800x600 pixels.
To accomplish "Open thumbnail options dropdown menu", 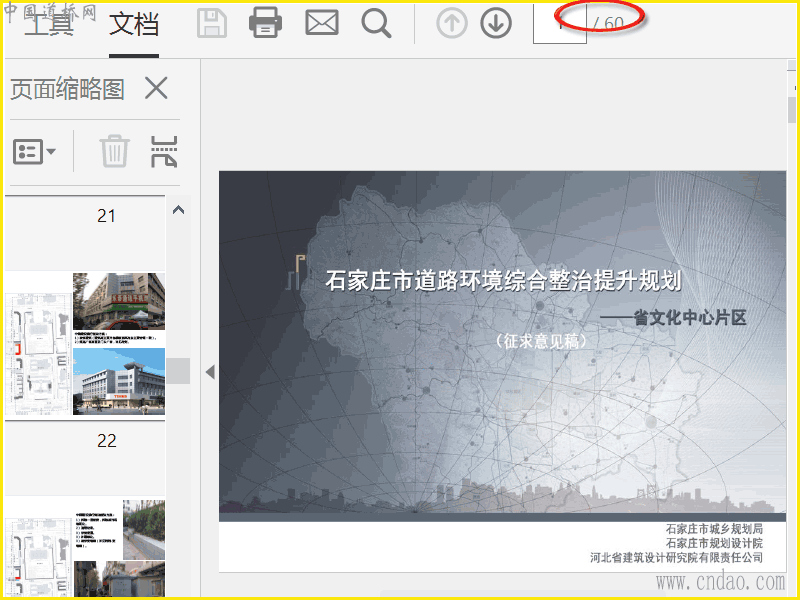I will [34, 152].
